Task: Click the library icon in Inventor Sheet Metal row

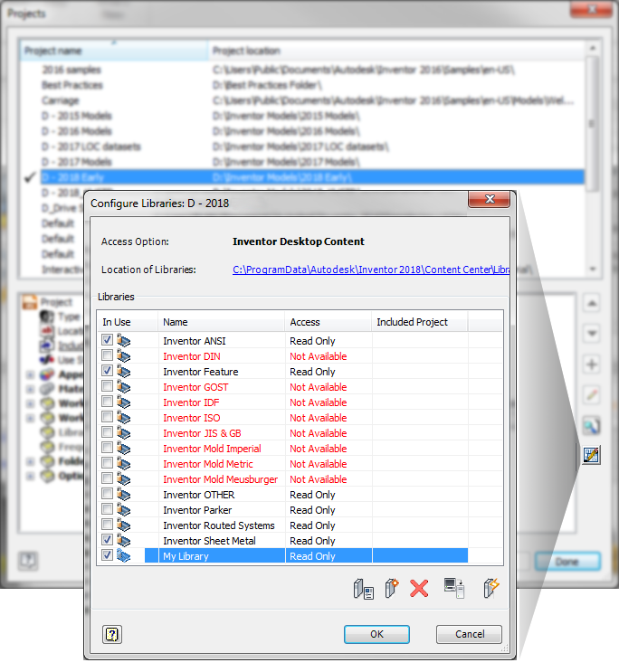Action: [x=124, y=541]
